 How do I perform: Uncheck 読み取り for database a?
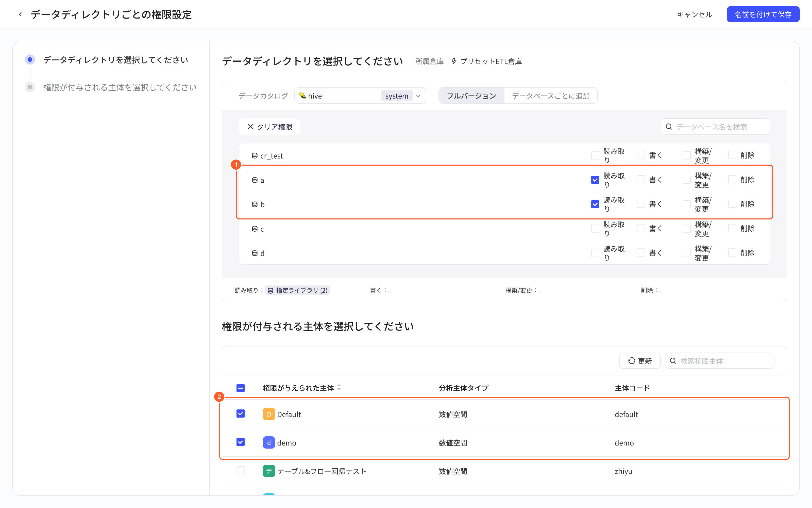coord(595,180)
